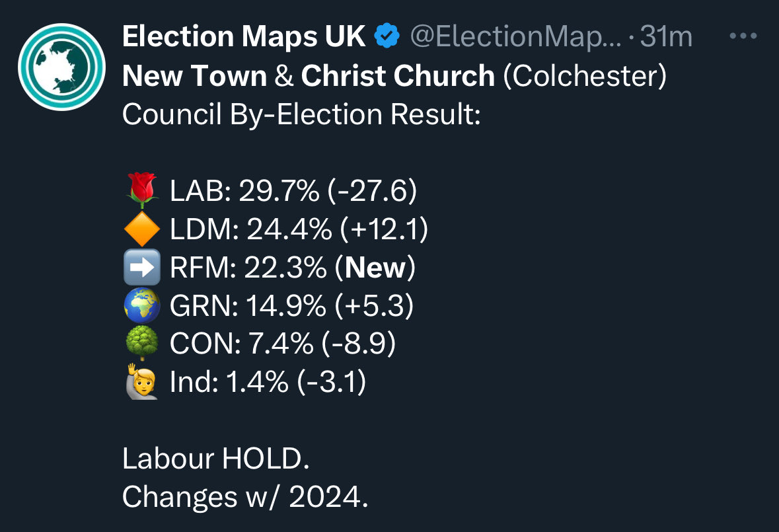
Task: Click the globe Green party emoji
Action: 142,305
